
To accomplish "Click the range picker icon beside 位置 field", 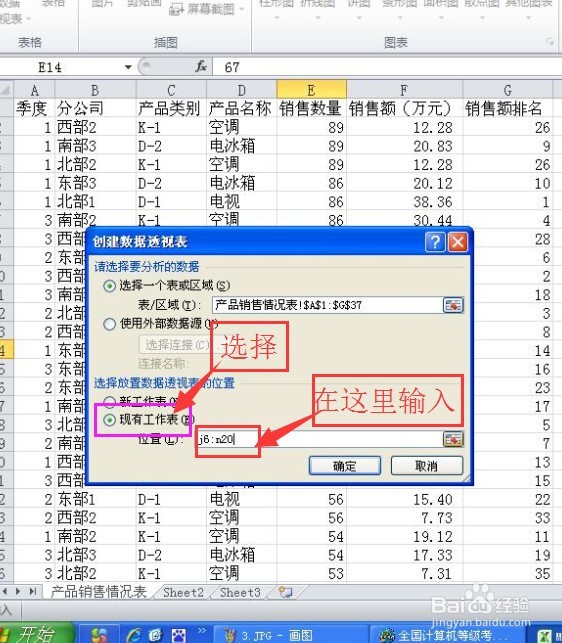I will click(x=453, y=439).
